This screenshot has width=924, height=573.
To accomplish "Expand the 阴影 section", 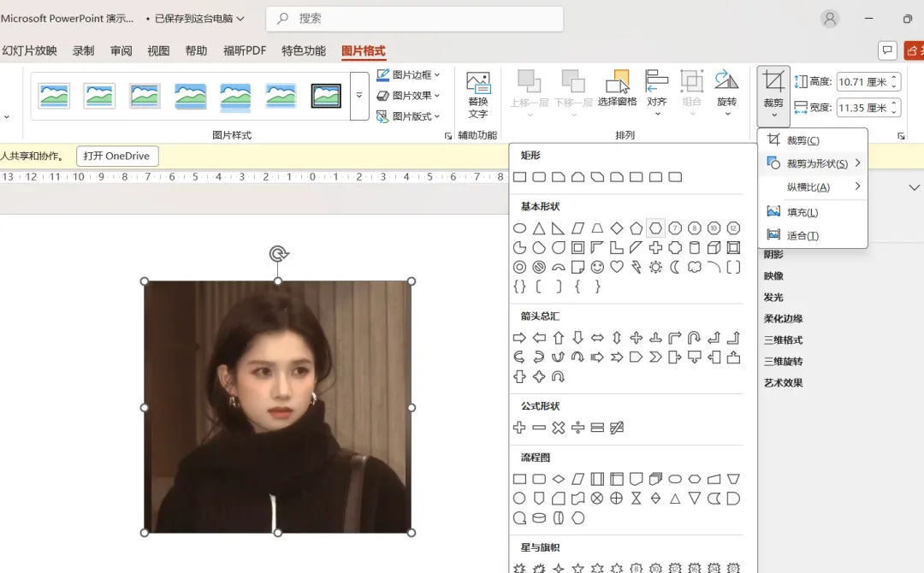I will (x=773, y=254).
